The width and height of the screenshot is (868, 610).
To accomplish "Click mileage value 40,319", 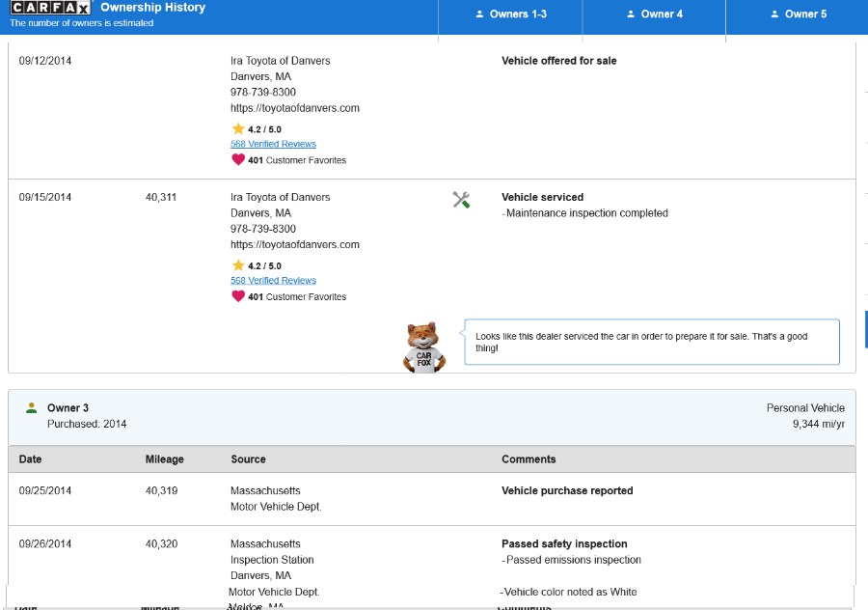I will point(162,491).
